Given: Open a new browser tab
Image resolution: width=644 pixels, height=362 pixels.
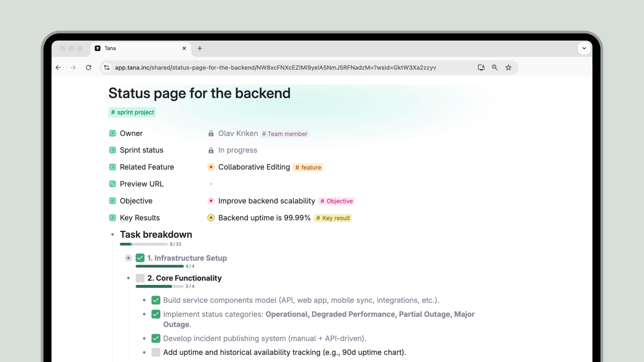Looking at the screenshot, I should (200, 48).
